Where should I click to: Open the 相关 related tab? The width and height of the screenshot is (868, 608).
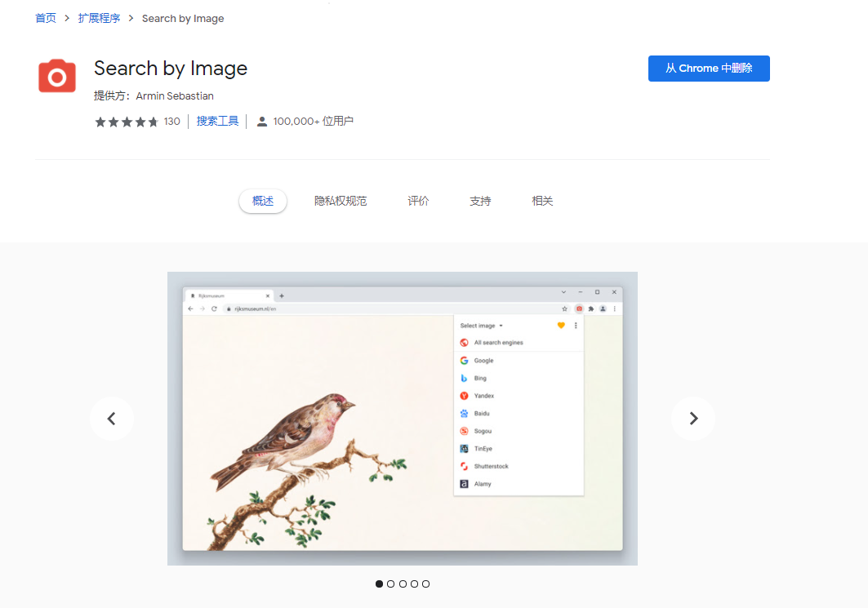click(542, 201)
